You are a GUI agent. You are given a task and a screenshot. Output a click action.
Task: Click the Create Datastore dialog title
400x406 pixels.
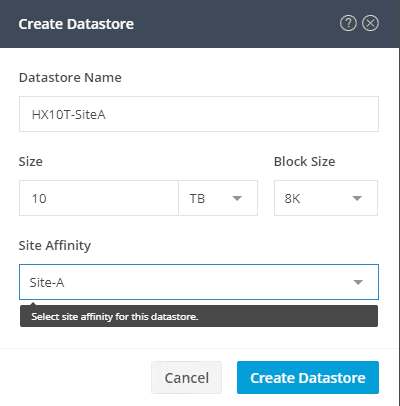pyautogui.click(x=76, y=24)
